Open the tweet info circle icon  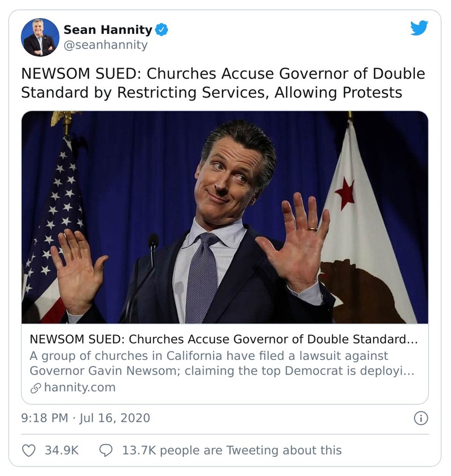pyautogui.click(x=421, y=418)
